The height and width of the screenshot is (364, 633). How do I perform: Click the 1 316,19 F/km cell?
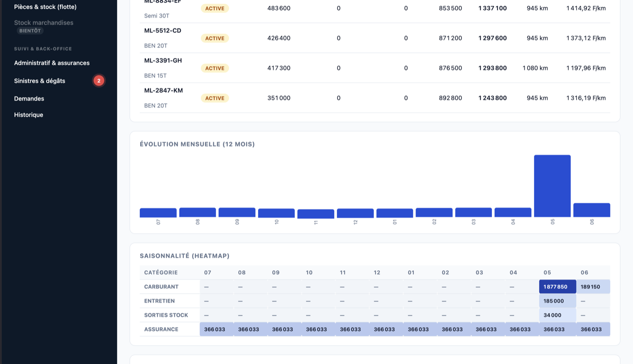coord(586,98)
